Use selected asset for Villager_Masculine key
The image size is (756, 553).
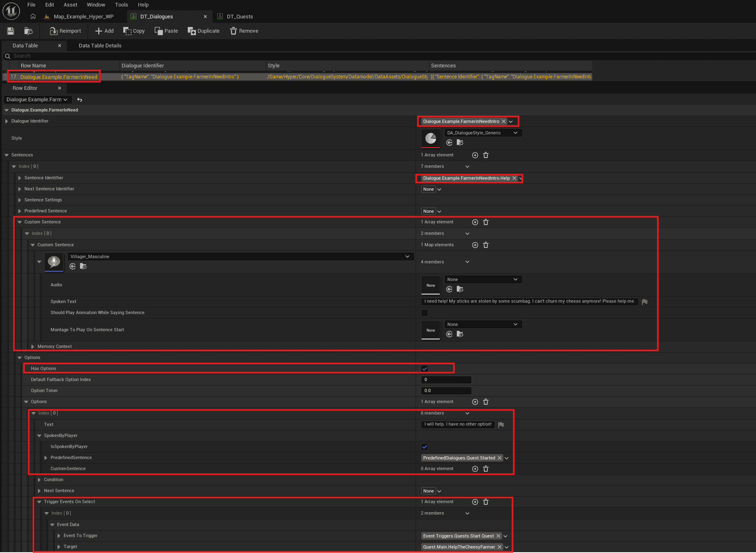tap(73, 266)
